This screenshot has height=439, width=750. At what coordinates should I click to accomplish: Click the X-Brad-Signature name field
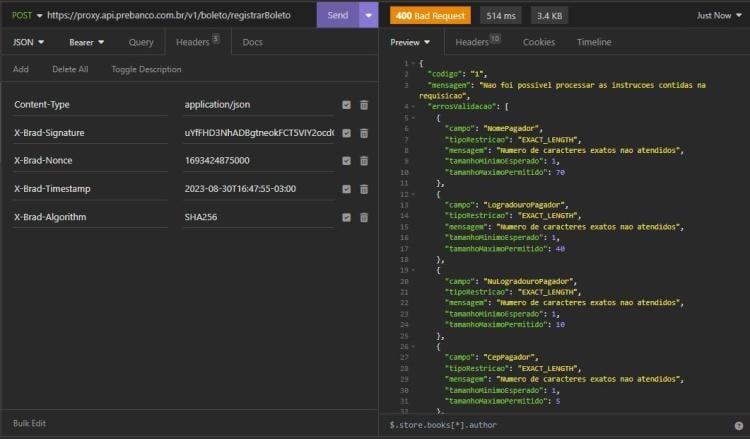[x=90, y=133]
